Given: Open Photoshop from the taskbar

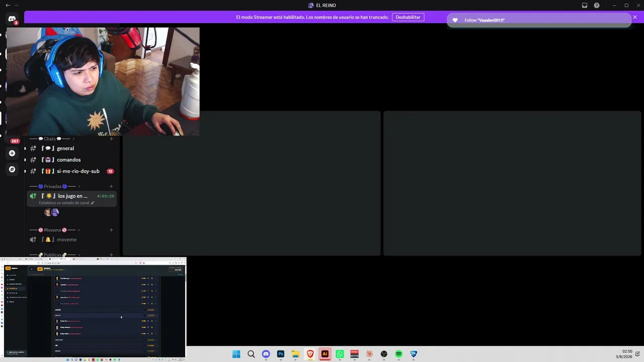Looking at the screenshot, I should (x=281, y=354).
